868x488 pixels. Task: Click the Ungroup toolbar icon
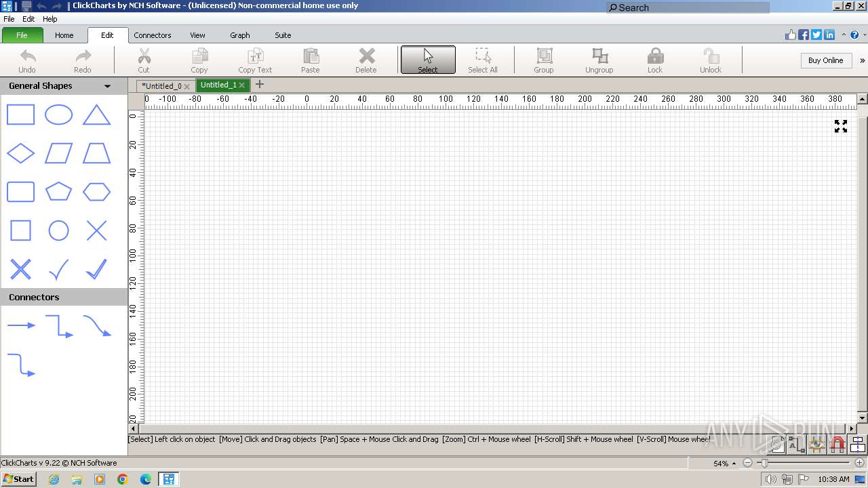599,60
